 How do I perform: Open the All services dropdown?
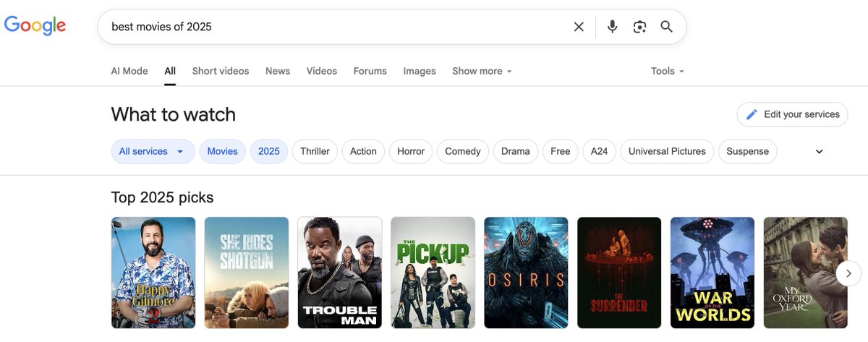point(153,151)
